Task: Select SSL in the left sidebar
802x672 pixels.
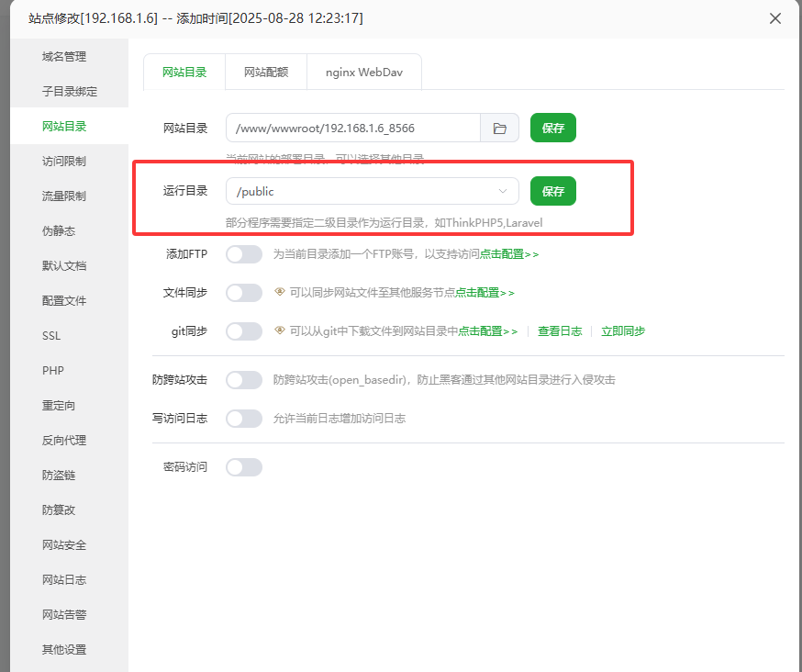Action: pyautogui.click(x=51, y=336)
